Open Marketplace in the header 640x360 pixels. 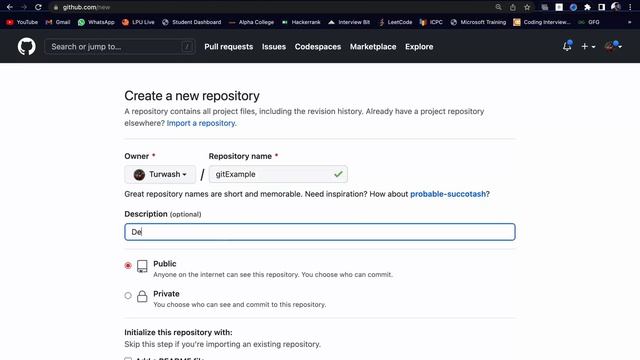pos(373,47)
